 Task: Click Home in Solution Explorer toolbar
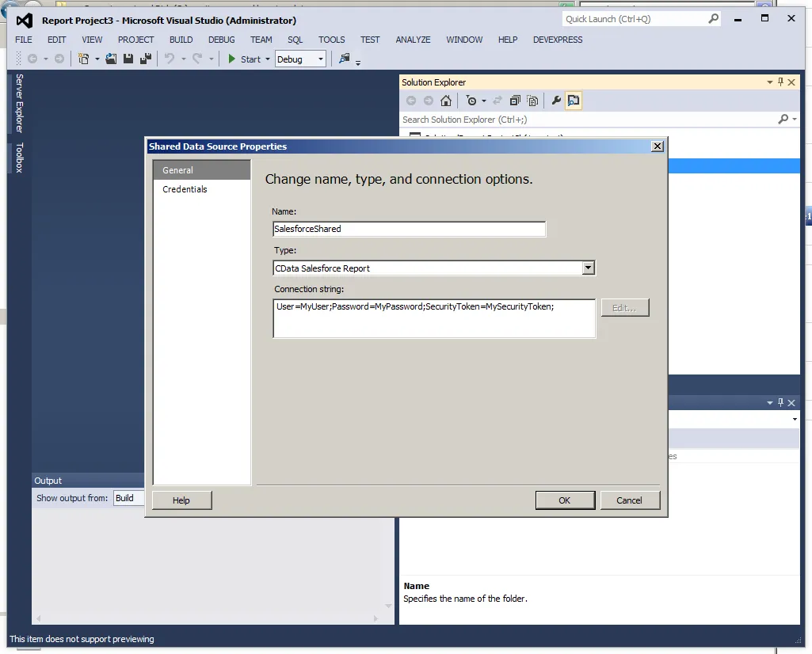(x=445, y=101)
